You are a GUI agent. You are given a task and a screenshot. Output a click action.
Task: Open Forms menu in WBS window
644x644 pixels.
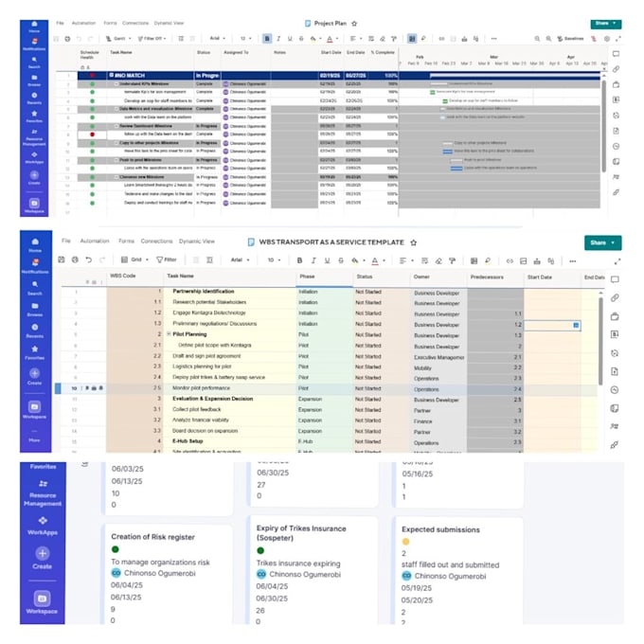click(126, 241)
